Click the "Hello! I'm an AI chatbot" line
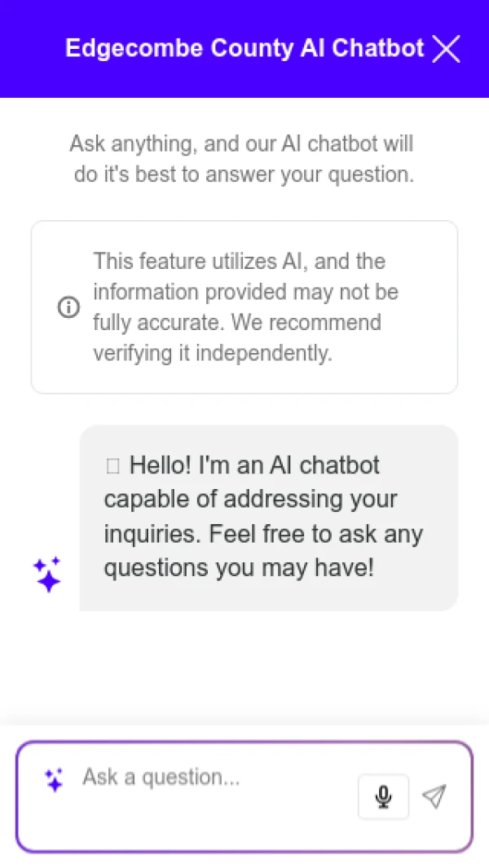The image size is (489, 868). coord(254,466)
